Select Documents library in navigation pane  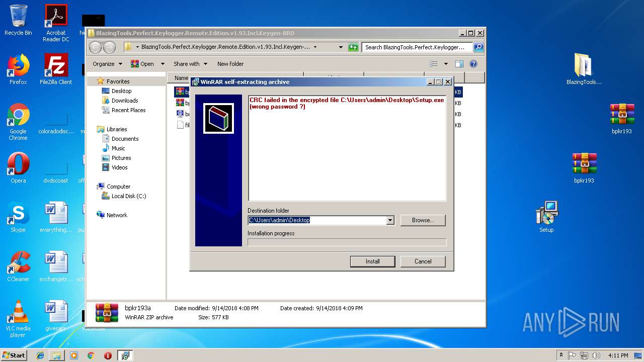click(125, 139)
